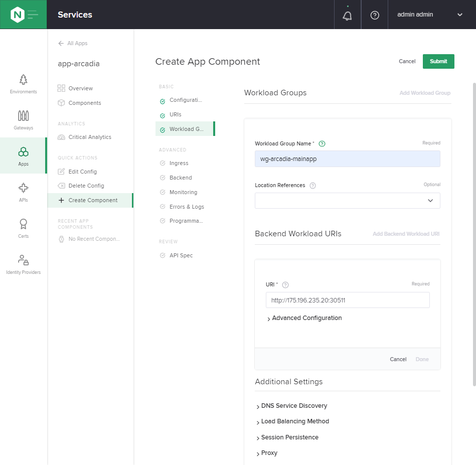Click the check icon beside Backend

pyautogui.click(x=163, y=178)
